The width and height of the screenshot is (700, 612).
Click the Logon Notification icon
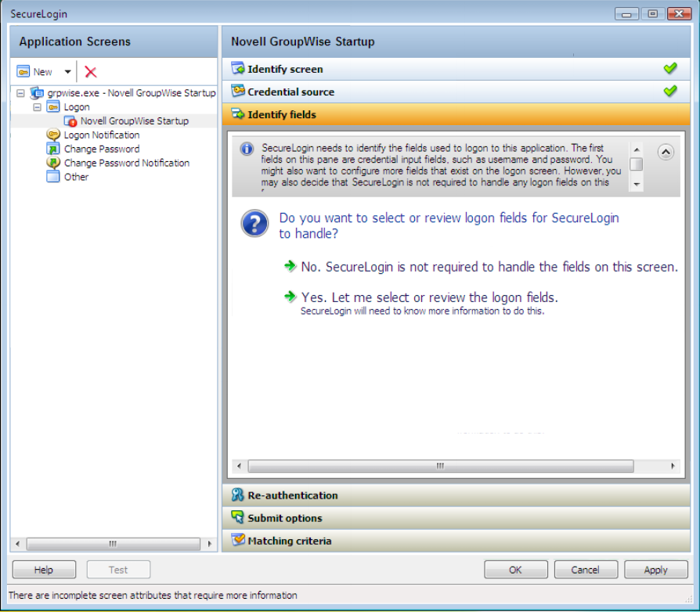pyautogui.click(x=53, y=135)
